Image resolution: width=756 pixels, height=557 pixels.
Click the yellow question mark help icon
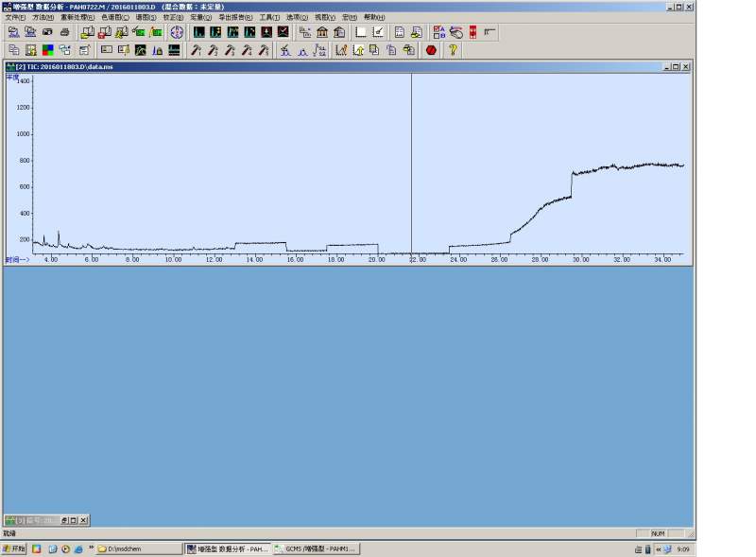[453, 50]
